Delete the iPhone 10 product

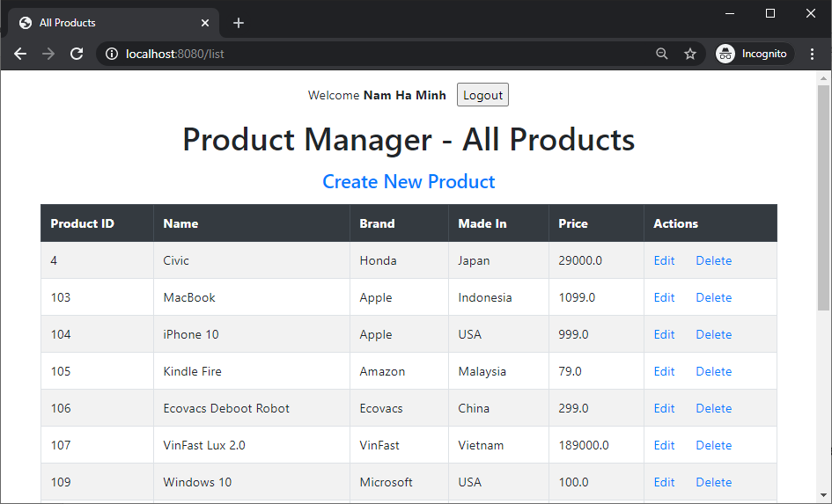(714, 334)
